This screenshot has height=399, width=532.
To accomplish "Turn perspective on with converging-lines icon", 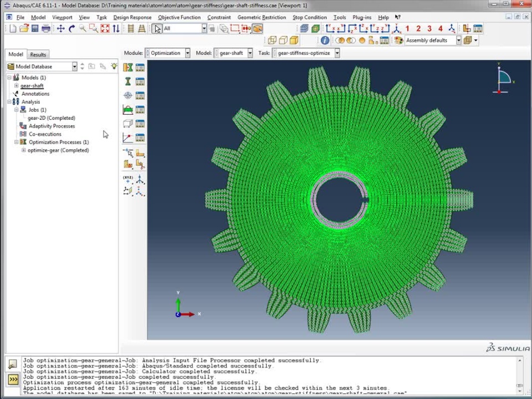I will click(142, 28).
